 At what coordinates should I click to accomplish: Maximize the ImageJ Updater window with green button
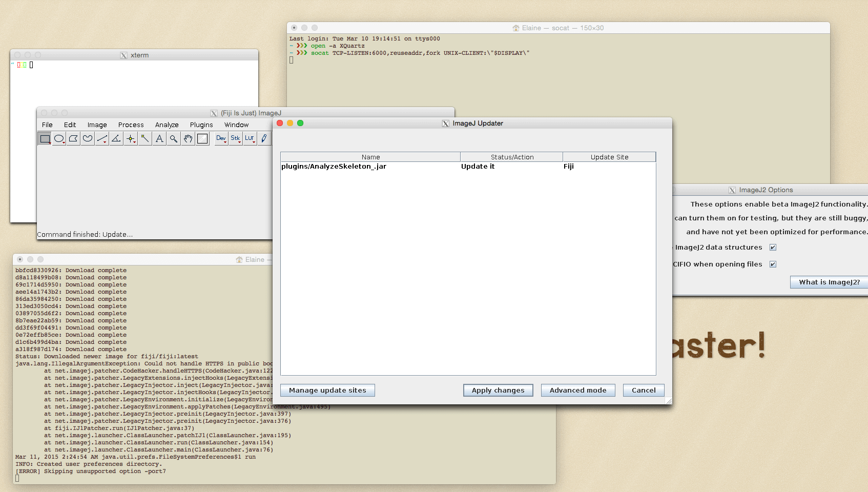[x=300, y=123]
